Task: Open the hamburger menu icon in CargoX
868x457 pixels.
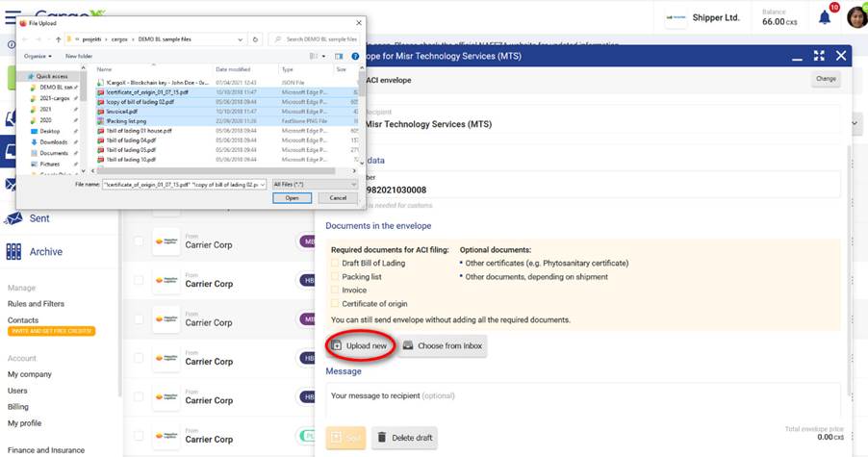Action: [12, 17]
